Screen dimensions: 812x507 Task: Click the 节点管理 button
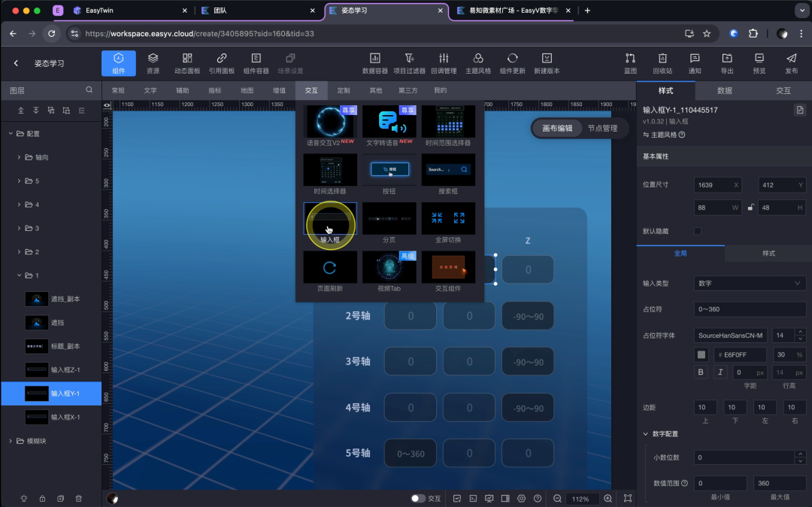point(602,129)
